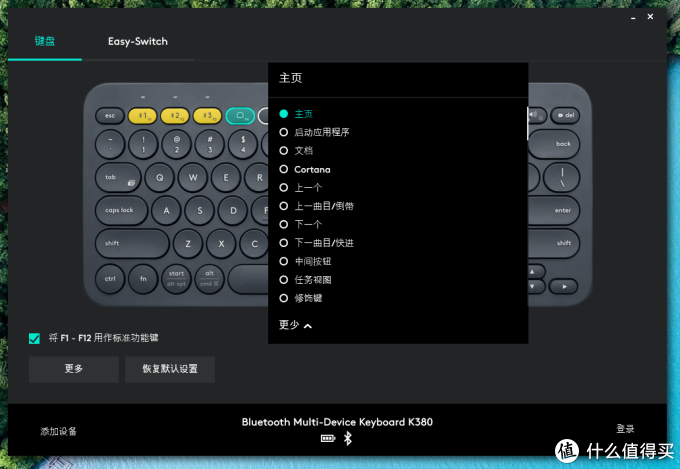Click the back key on keyboard image
Image resolution: width=680 pixels, height=469 pixels.
click(554, 144)
